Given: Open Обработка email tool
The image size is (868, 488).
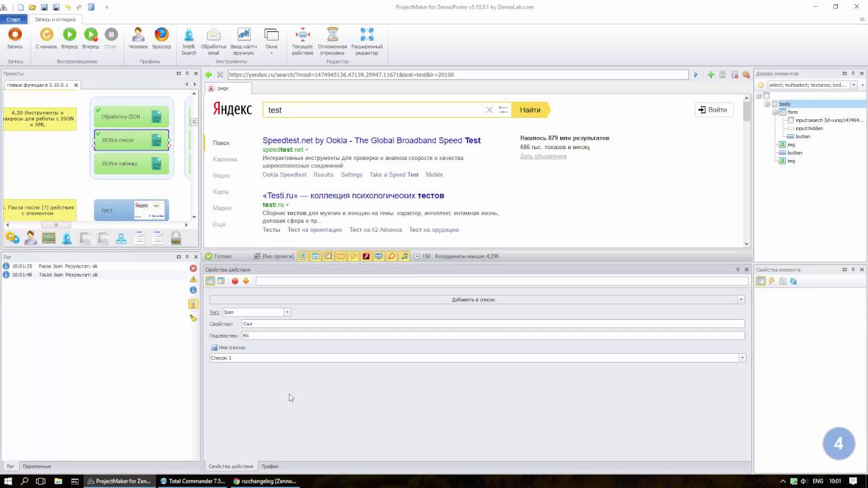Looking at the screenshot, I should pos(214,41).
